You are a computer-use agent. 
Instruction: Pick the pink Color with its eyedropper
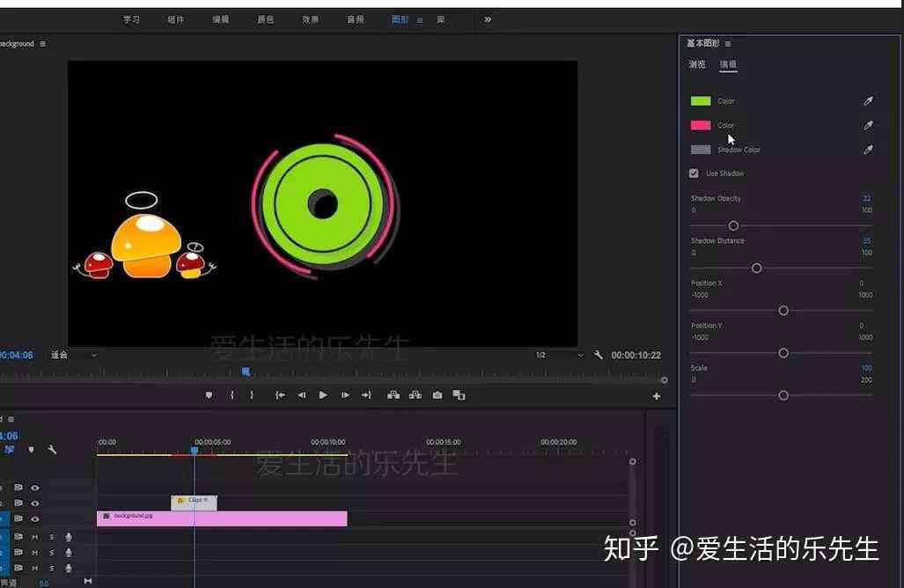tap(868, 125)
